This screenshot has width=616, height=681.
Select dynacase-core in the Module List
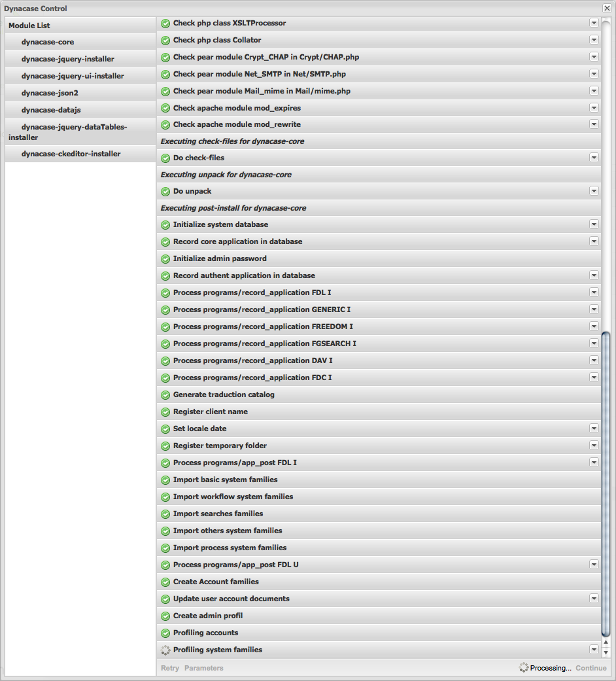pos(80,42)
